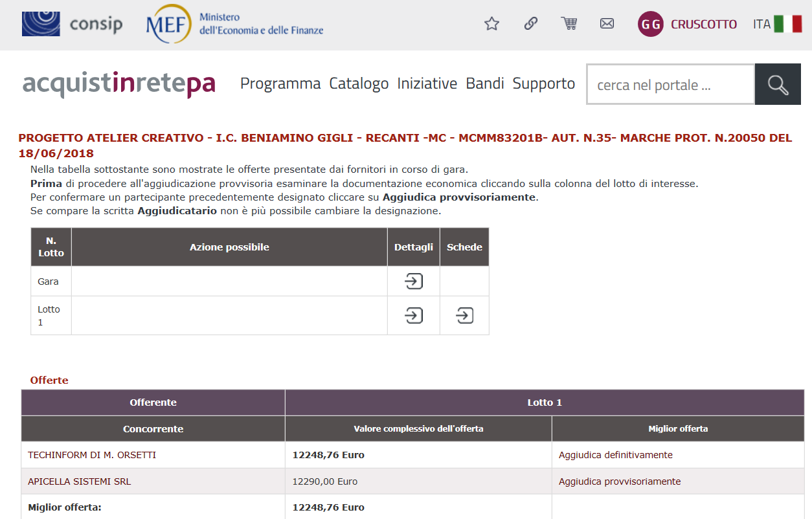
Task: Open Dettagli arrow for Gara row
Action: click(x=414, y=282)
